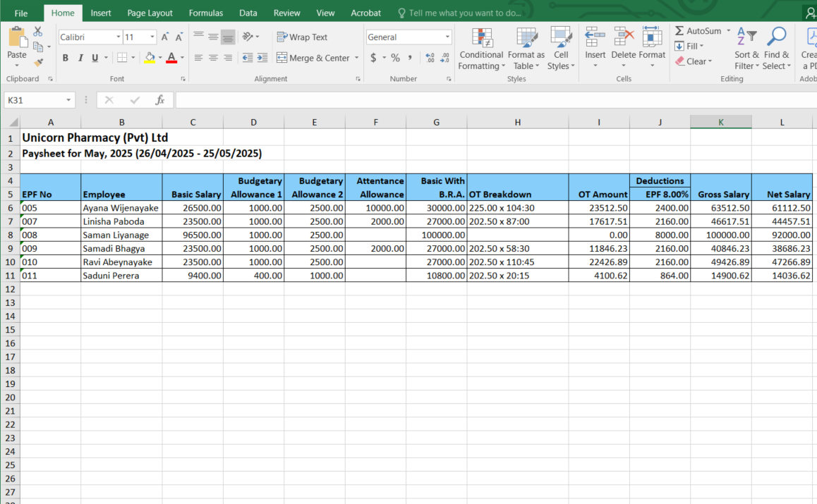Open the Clipboard pane launcher
This screenshot has height=504, width=817.
50,79
